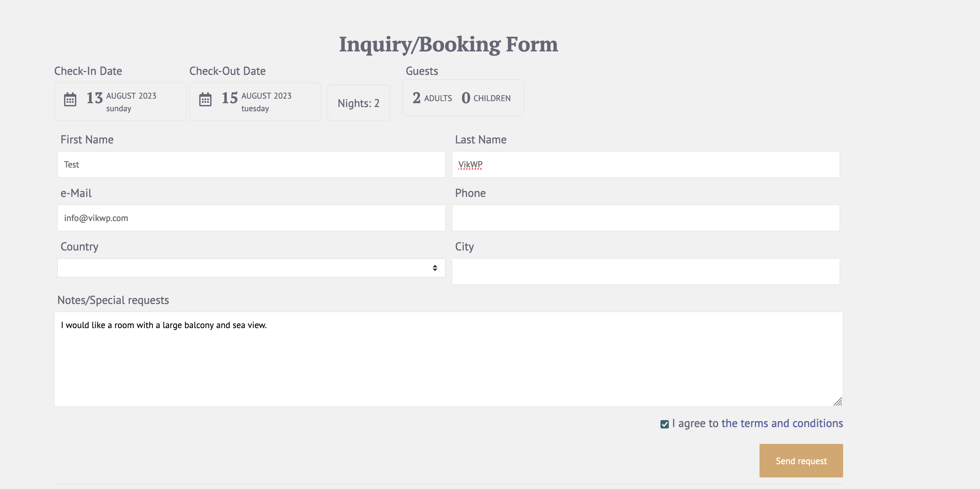The image size is (980, 489).
Task: Click the e-Mail label
Action: coord(76,193)
